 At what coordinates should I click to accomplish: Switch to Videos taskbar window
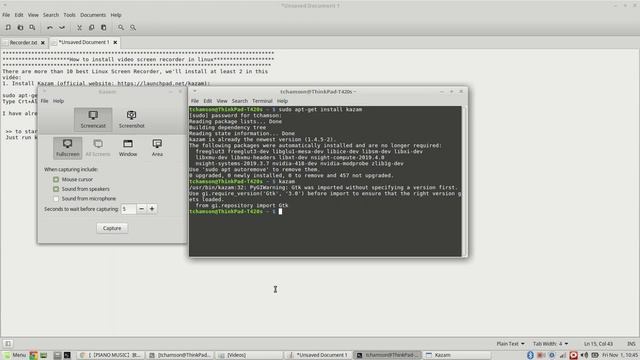pos(249,355)
